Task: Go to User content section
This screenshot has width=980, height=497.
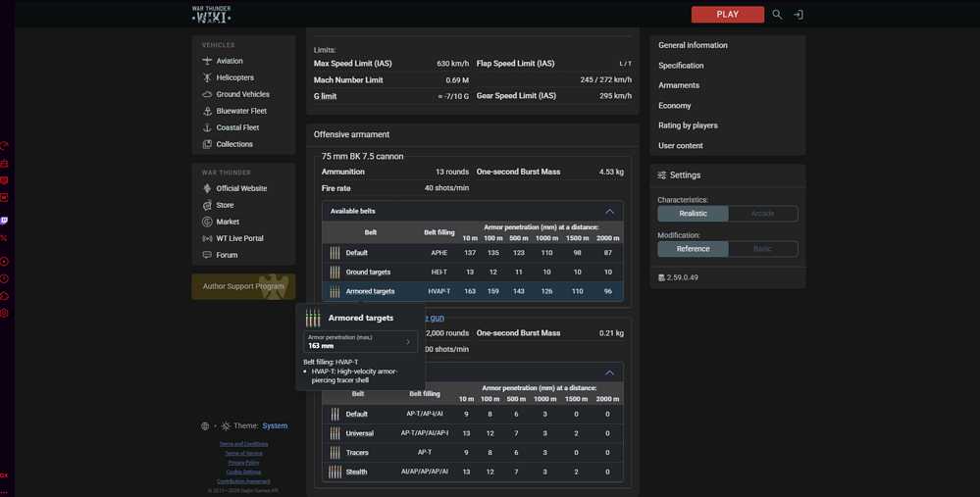Action: tap(680, 145)
